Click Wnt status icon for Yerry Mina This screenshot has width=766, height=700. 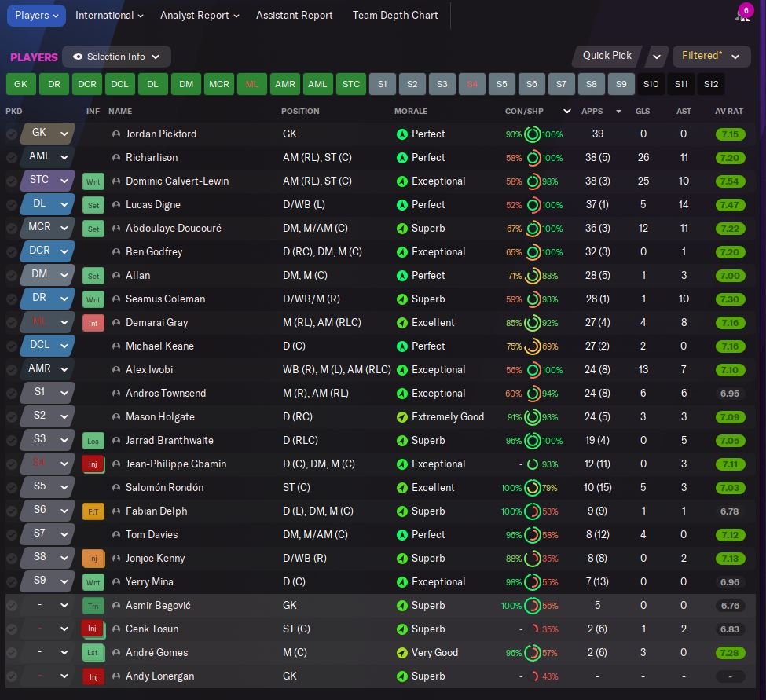click(x=93, y=582)
